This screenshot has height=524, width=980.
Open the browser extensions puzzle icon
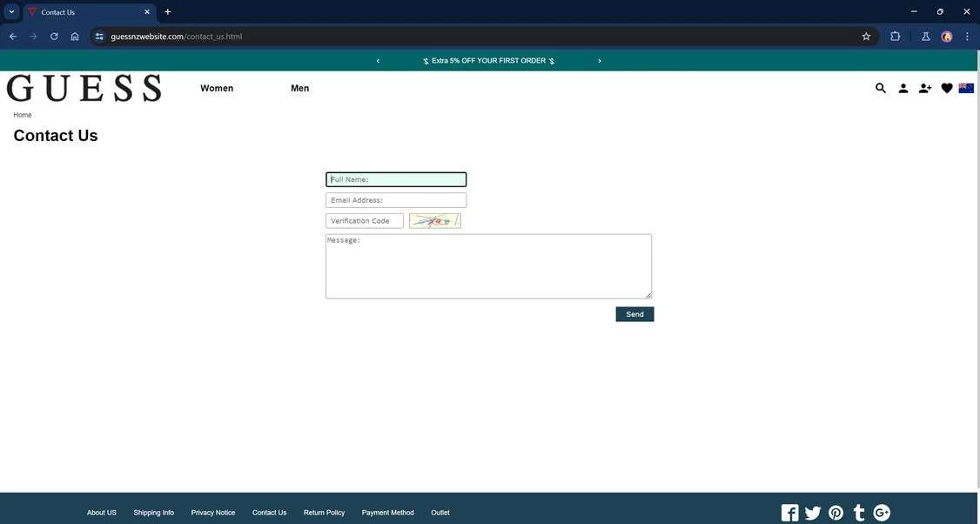[895, 37]
